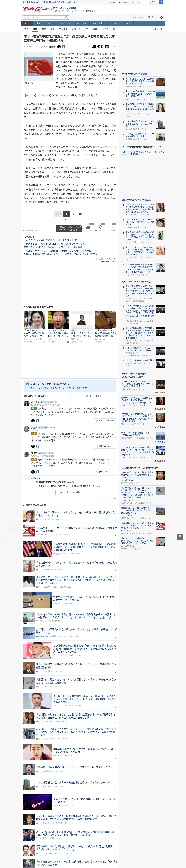Share 富坂聰's comment on Facebook
The height and width of the screenshot is (868, 186).
click(x=38, y=472)
